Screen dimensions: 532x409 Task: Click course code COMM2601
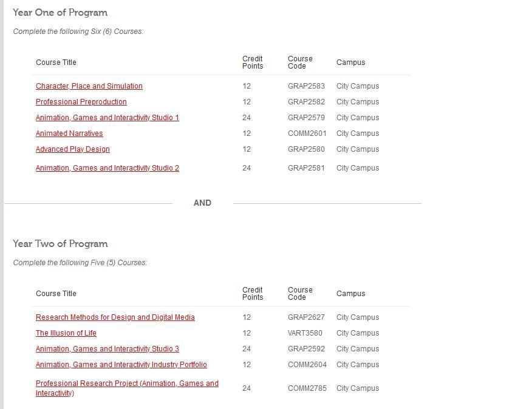pos(307,134)
